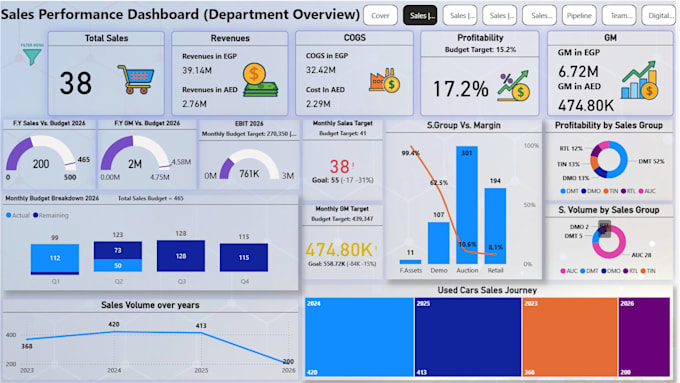
Task: Select the 2024 treemap tile
Action: (359, 337)
